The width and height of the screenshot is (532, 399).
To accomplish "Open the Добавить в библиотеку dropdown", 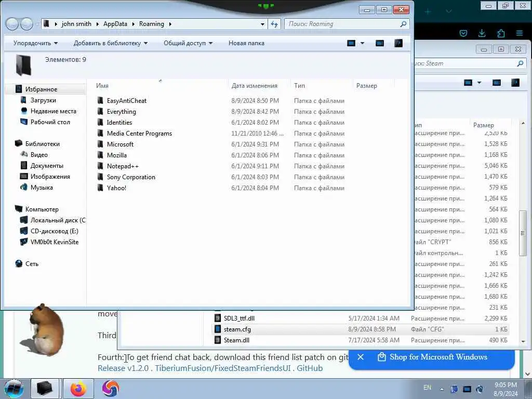I will (x=111, y=43).
